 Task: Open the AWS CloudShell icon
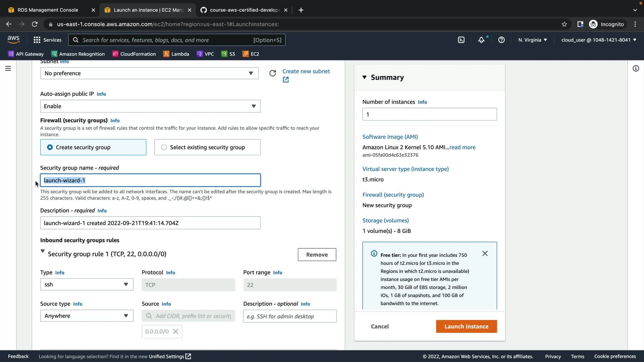tap(461, 40)
